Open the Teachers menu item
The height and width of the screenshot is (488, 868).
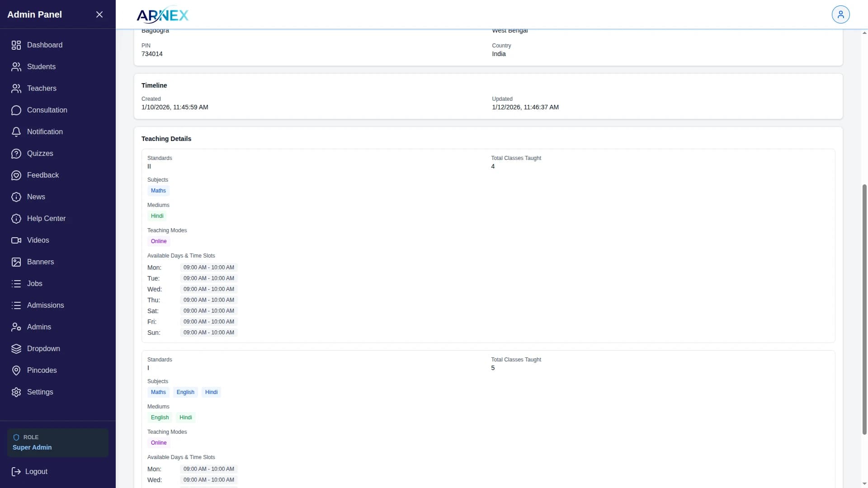tap(42, 89)
